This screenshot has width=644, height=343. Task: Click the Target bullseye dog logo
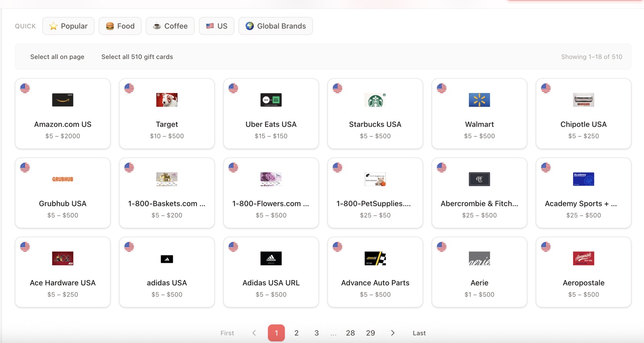pos(167,100)
